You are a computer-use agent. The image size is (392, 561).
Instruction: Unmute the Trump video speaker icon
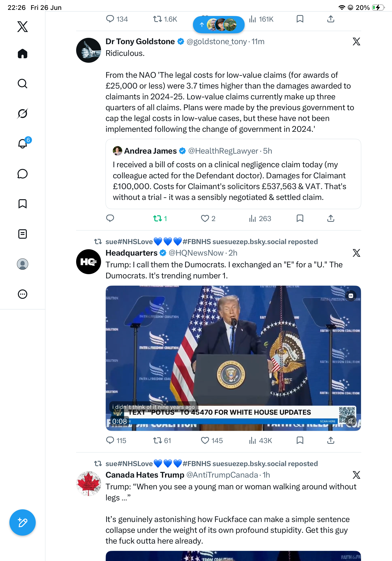350,421
